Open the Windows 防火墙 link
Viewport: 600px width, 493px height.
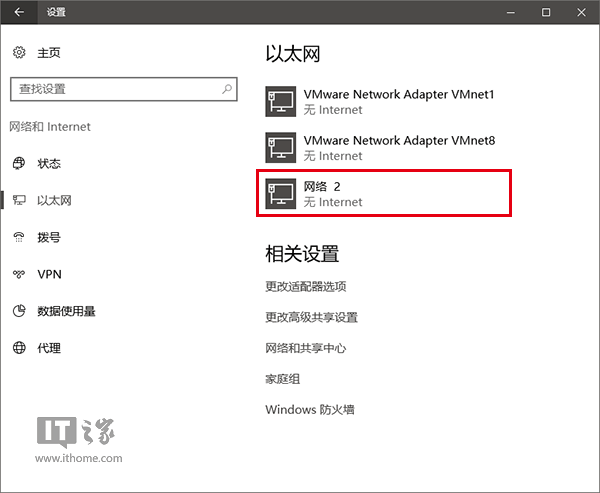click(x=310, y=409)
